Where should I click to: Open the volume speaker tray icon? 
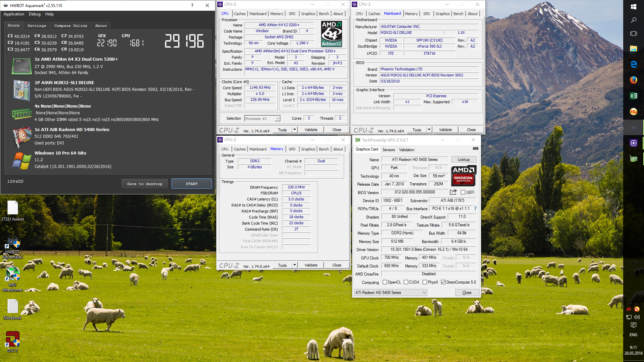(637, 317)
